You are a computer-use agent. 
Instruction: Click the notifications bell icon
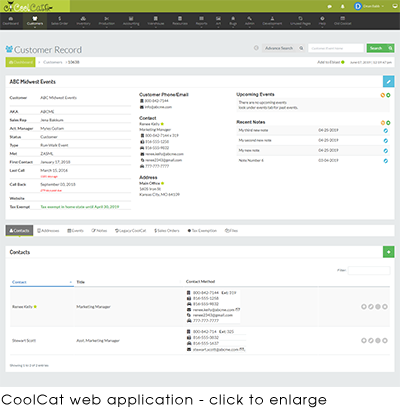[343, 6]
